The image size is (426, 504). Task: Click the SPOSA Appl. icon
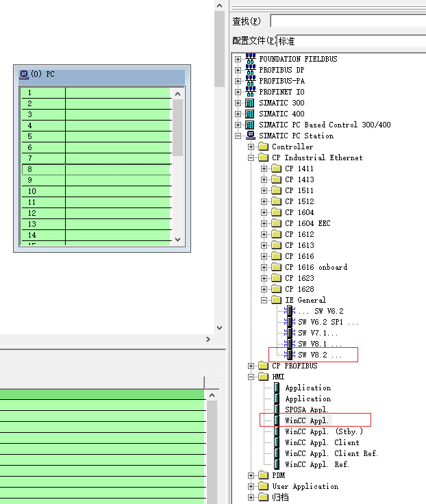click(277, 409)
